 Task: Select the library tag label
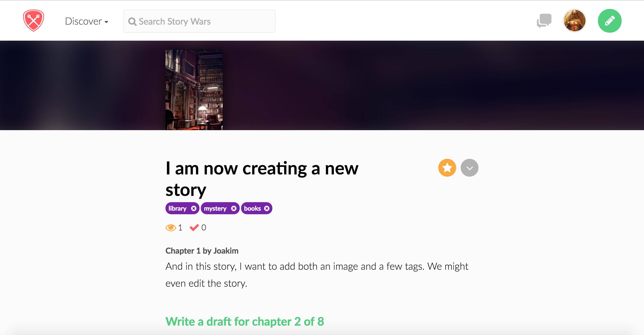(x=177, y=208)
